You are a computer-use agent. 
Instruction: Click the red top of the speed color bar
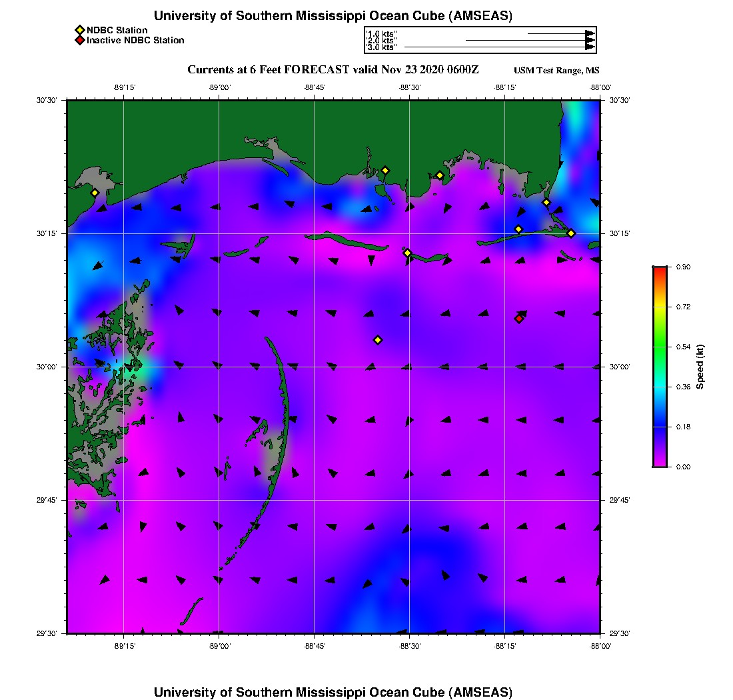point(659,270)
